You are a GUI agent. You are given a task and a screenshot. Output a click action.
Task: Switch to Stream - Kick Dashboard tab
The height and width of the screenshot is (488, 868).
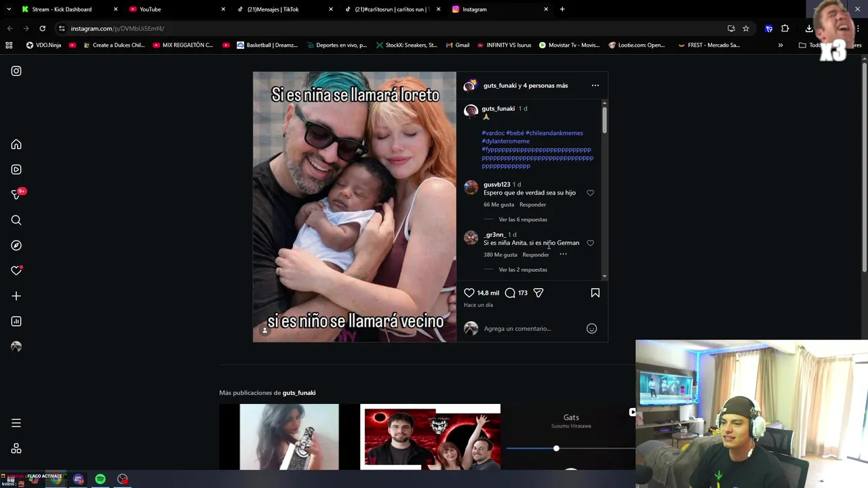click(x=68, y=9)
